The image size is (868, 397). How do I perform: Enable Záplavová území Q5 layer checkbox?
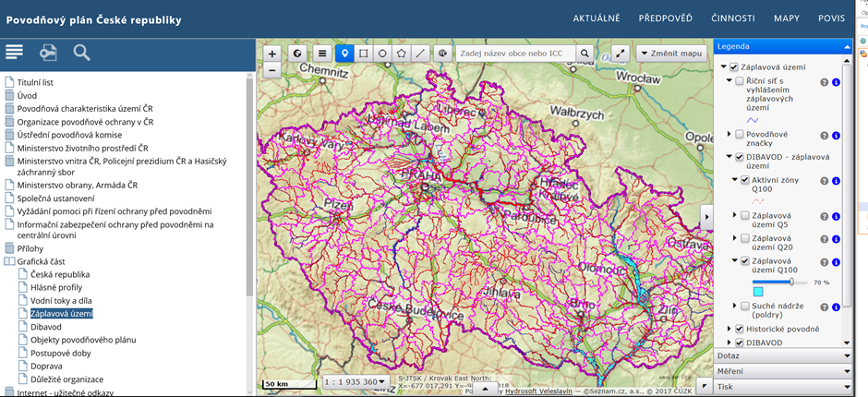[746, 215]
